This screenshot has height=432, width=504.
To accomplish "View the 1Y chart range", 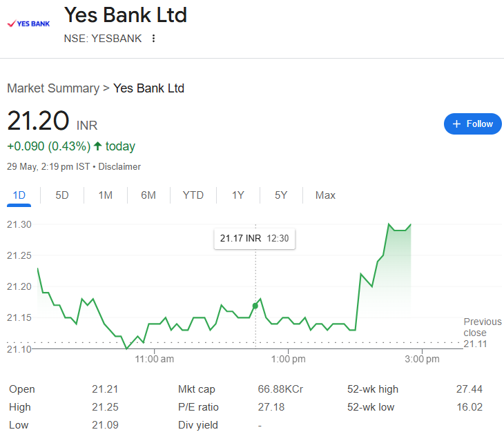I will pos(238,195).
